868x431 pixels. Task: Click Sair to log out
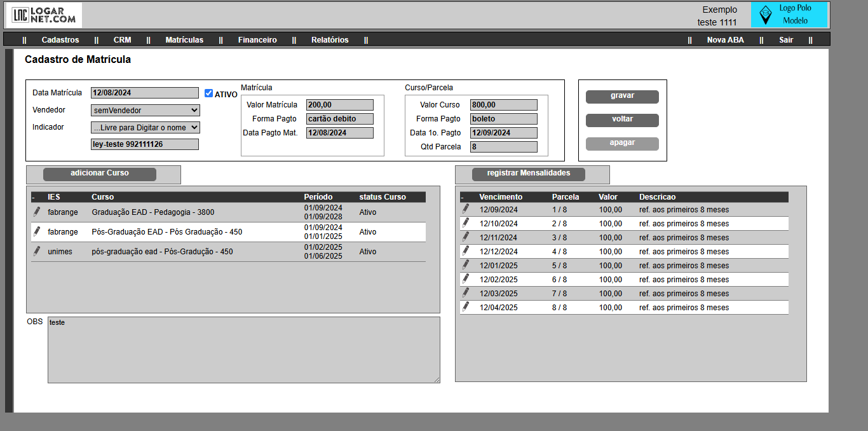(x=786, y=40)
